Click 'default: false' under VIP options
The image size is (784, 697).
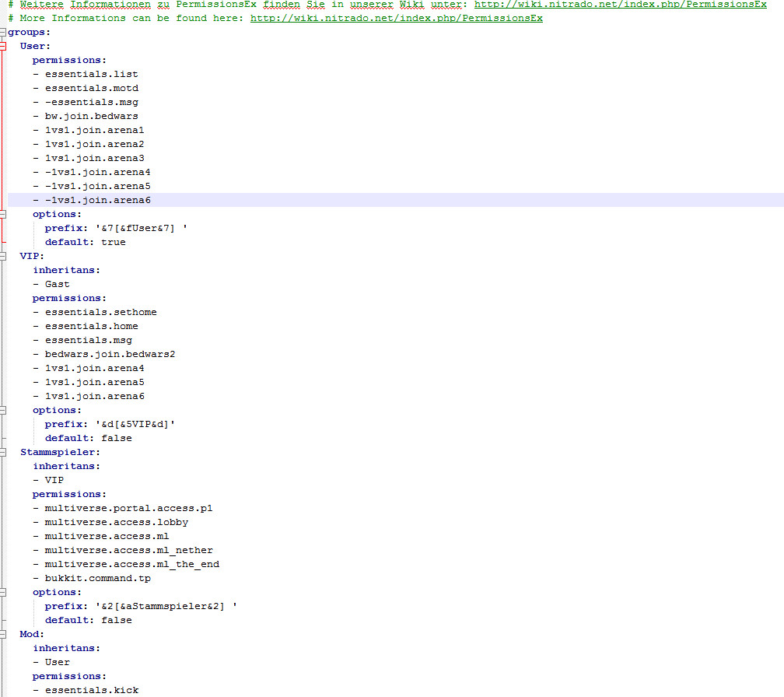click(x=89, y=438)
